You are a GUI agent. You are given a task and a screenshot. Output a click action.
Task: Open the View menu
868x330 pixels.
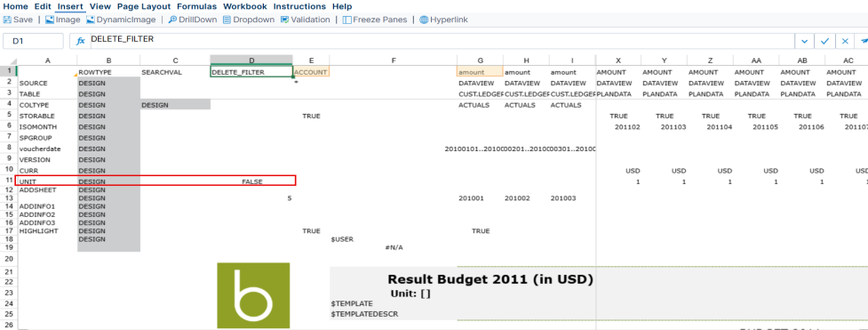point(100,6)
